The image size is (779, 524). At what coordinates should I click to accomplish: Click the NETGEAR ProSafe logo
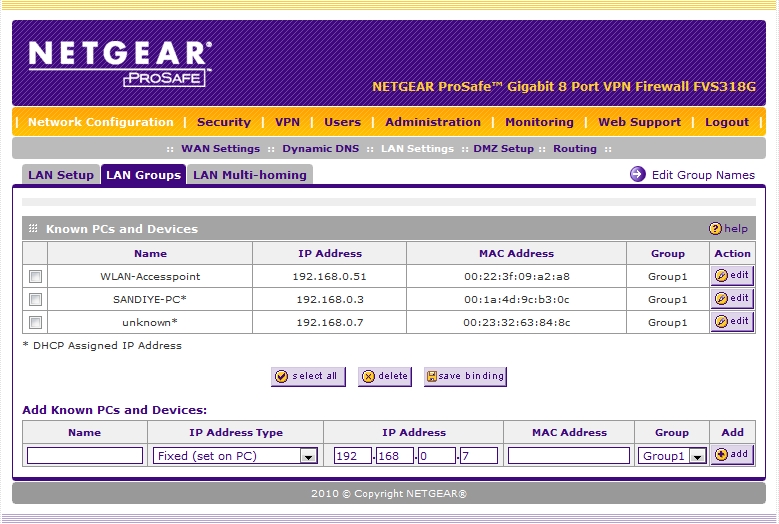pyautogui.click(x=120, y=64)
